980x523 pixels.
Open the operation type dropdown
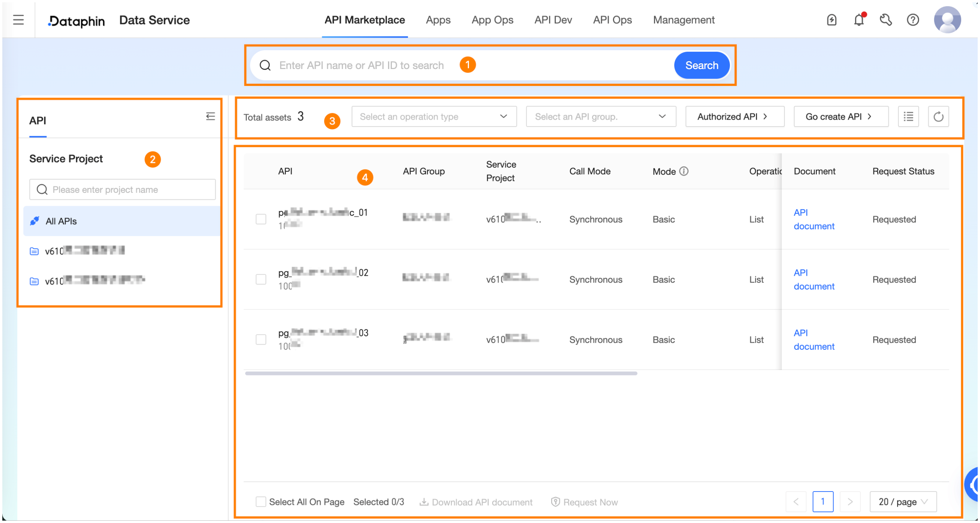pyautogui.click(x=434, y=117)
